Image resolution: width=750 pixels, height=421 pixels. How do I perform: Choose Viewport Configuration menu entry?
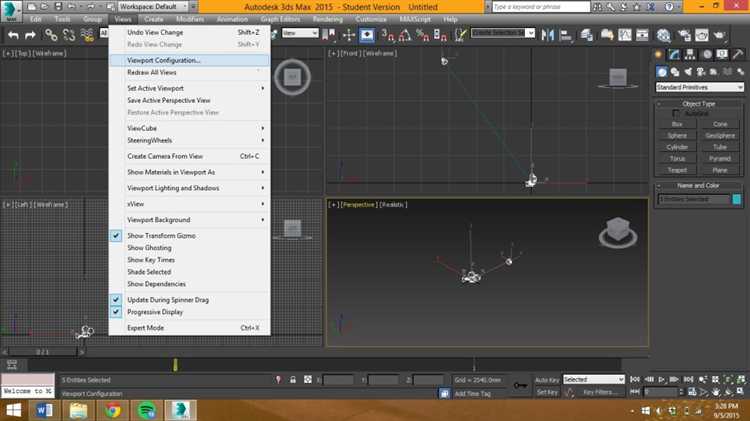point(189,60)
